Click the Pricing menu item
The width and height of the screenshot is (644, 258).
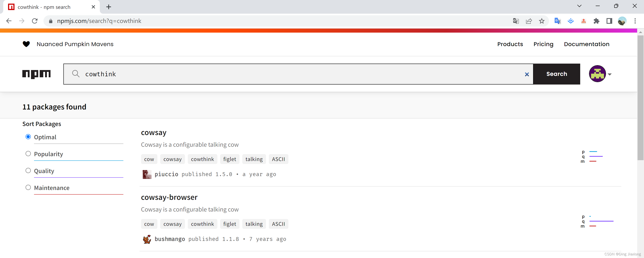543,44
